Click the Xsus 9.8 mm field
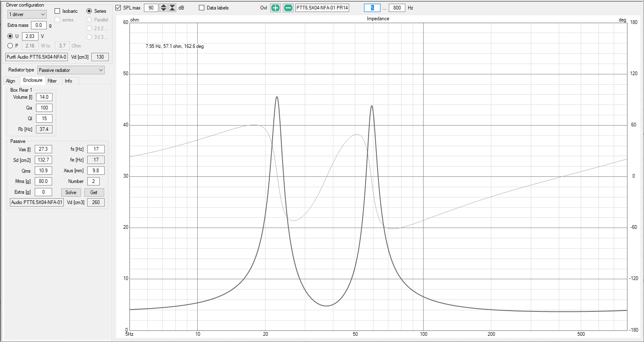The width and height of the screenshot is (644, 342). point(96,171)
